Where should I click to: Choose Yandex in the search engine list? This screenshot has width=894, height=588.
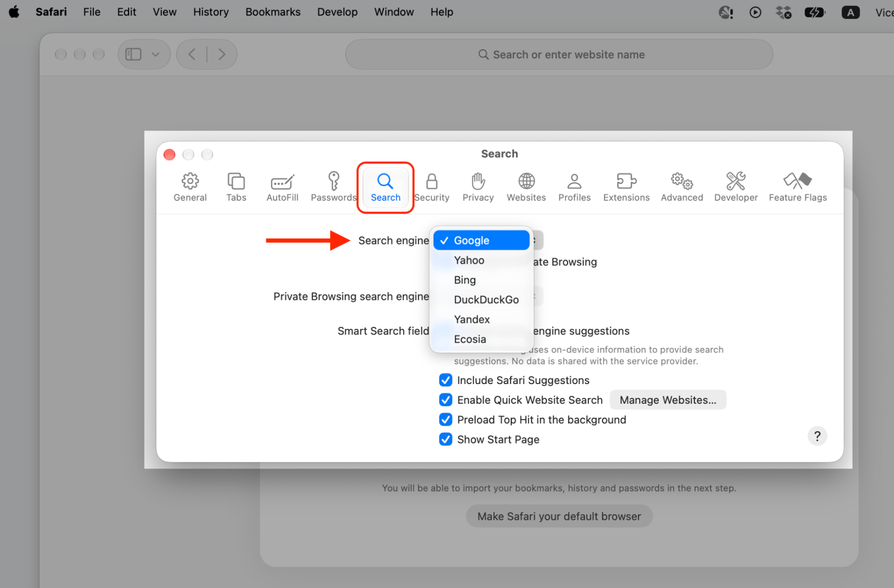[x=481, y=319]
